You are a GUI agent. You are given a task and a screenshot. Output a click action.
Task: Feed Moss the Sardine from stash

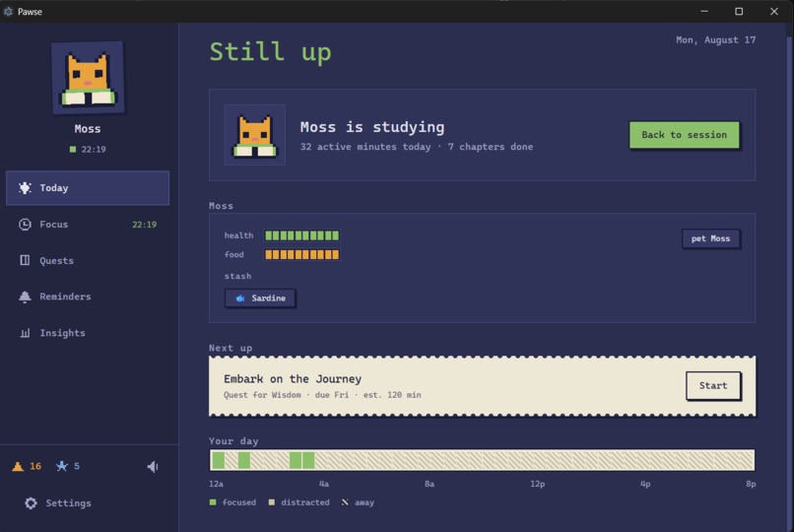tap(260, 299)
